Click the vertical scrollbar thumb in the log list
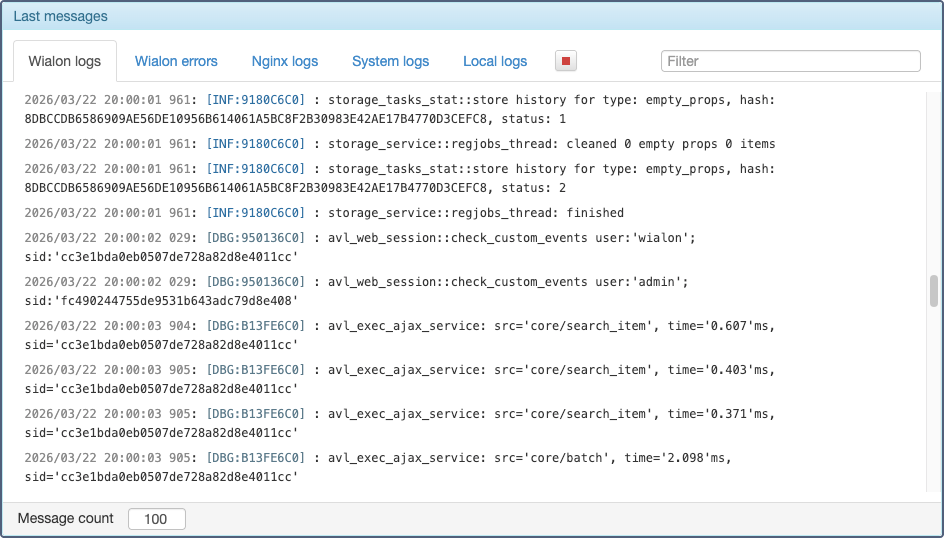Screen dimensions: 944x538 point(934,290)
